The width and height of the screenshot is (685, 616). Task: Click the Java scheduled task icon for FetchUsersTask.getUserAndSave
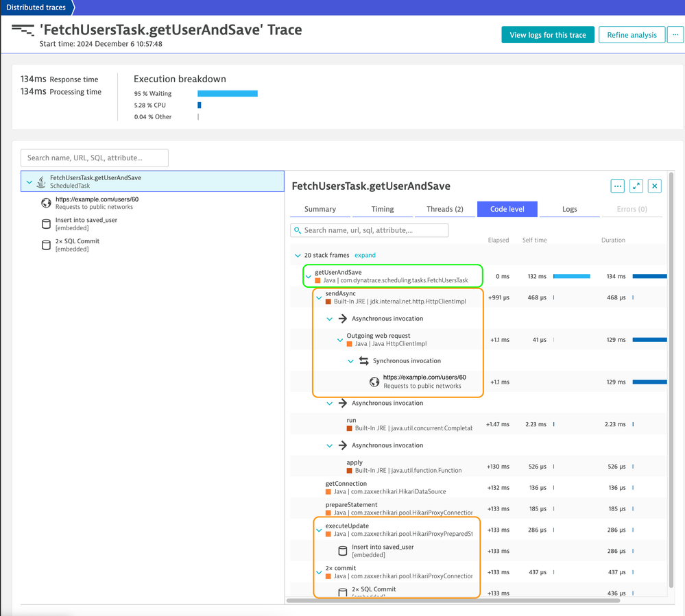41,182
